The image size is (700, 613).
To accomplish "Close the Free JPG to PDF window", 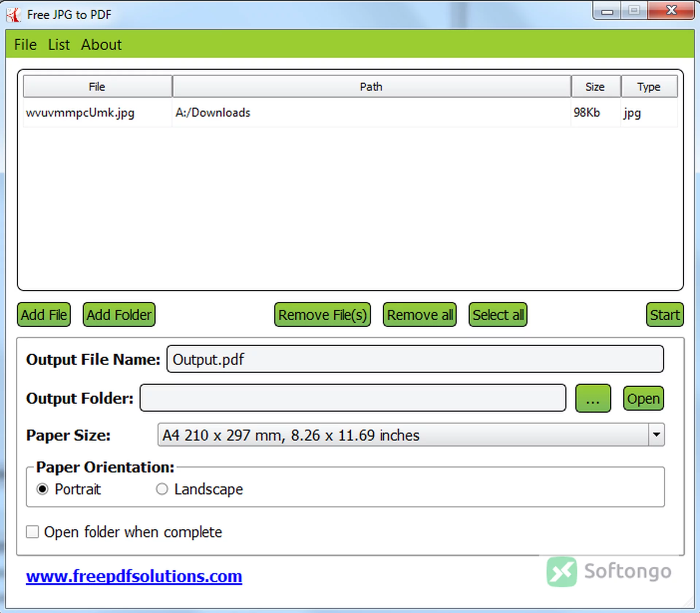I will (671, 10).
